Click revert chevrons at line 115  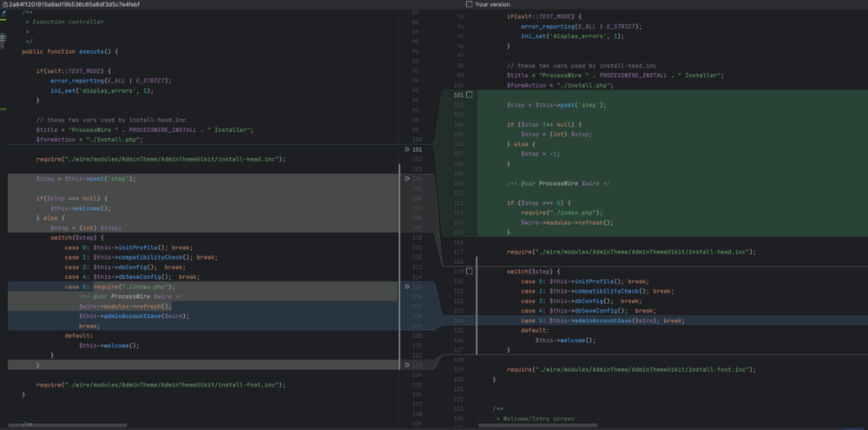[x=407, y=287]
